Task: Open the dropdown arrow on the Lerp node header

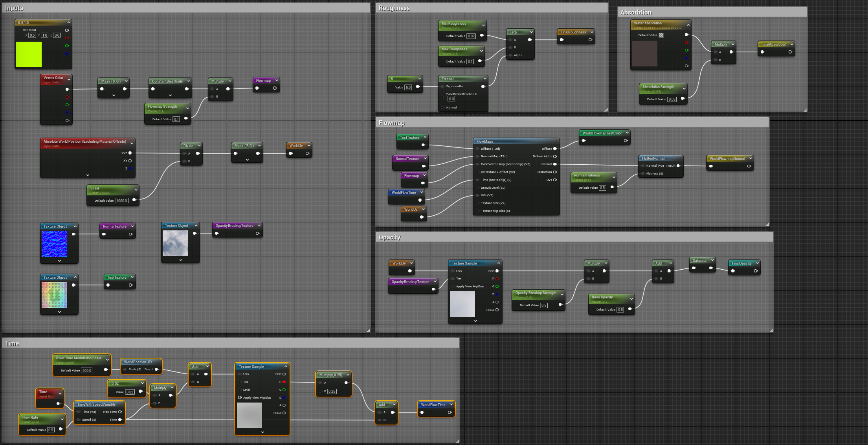Action: [x=531, y=32]
